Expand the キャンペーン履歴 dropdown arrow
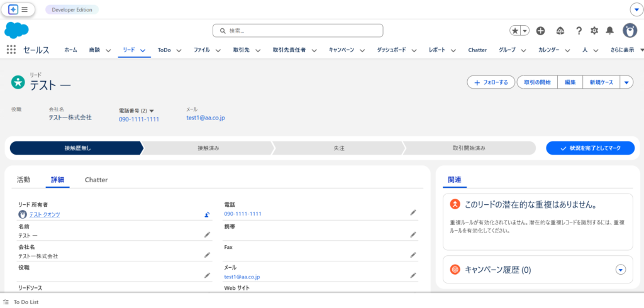 pos(621,270)
